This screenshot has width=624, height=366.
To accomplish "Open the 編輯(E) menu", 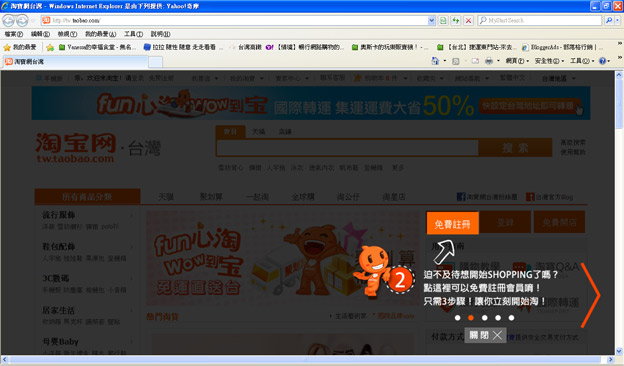I will 40,34.
